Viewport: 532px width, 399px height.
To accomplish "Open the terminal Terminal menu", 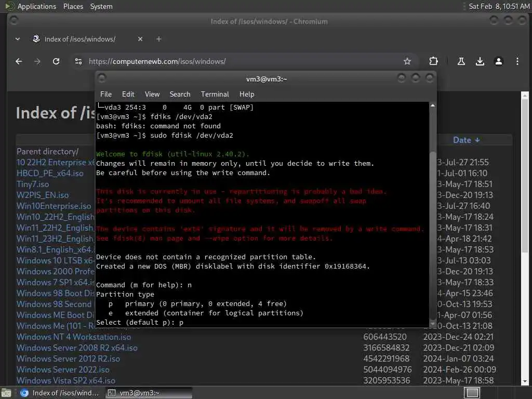I will [215, 95].
